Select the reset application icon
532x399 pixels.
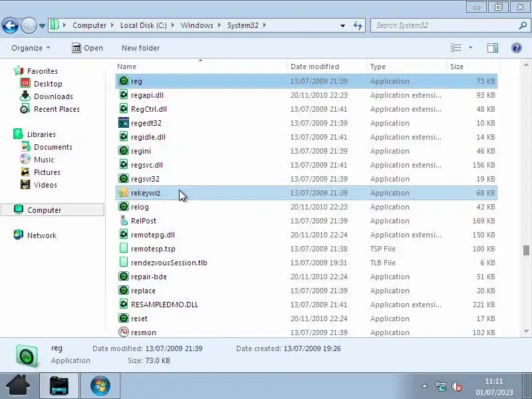[124, 319]
